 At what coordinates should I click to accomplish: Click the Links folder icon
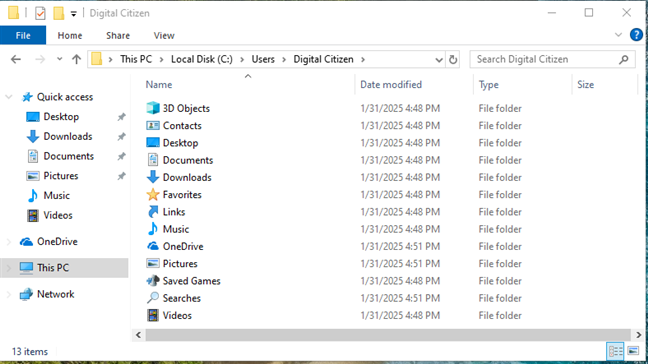pos(153,212)
